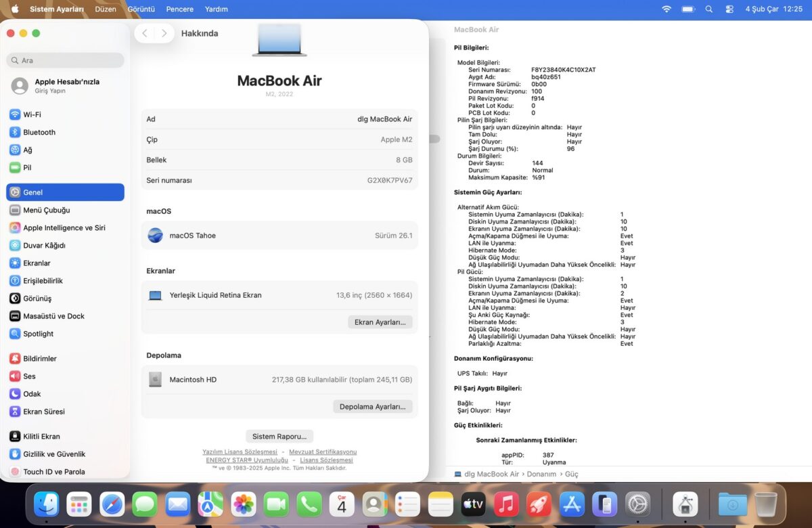Open the Lisans Sözleşmesi link
The image size is (812, 528).
(326, 460)
